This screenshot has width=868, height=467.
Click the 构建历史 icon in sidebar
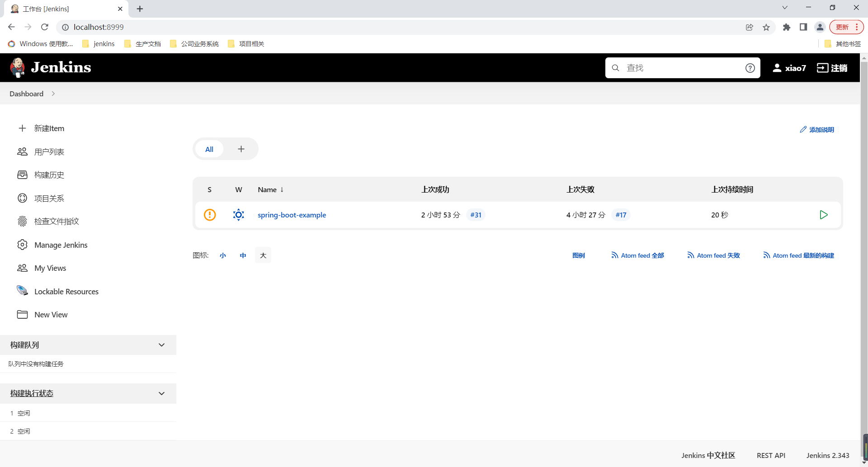tap(22, 175)
